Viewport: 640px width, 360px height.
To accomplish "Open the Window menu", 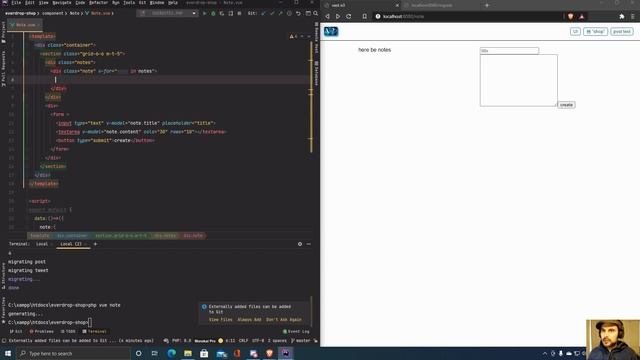I will (x=156, y=2).
